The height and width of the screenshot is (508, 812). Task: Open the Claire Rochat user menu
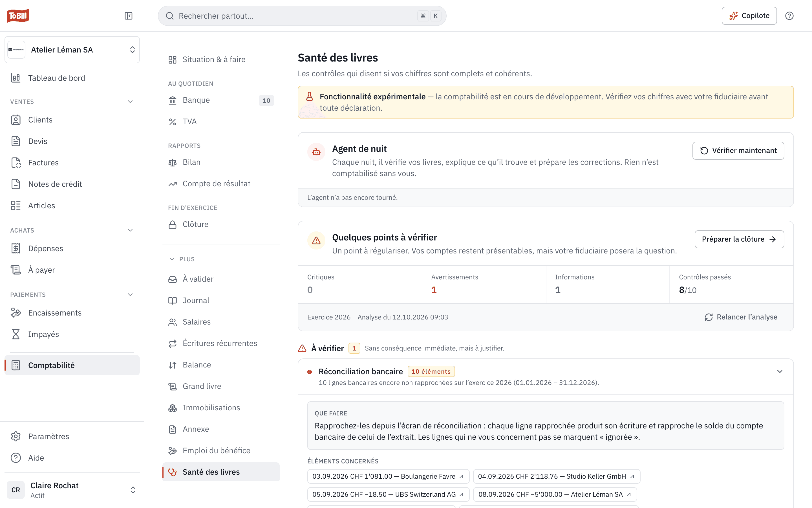click(x=72, y=490)
